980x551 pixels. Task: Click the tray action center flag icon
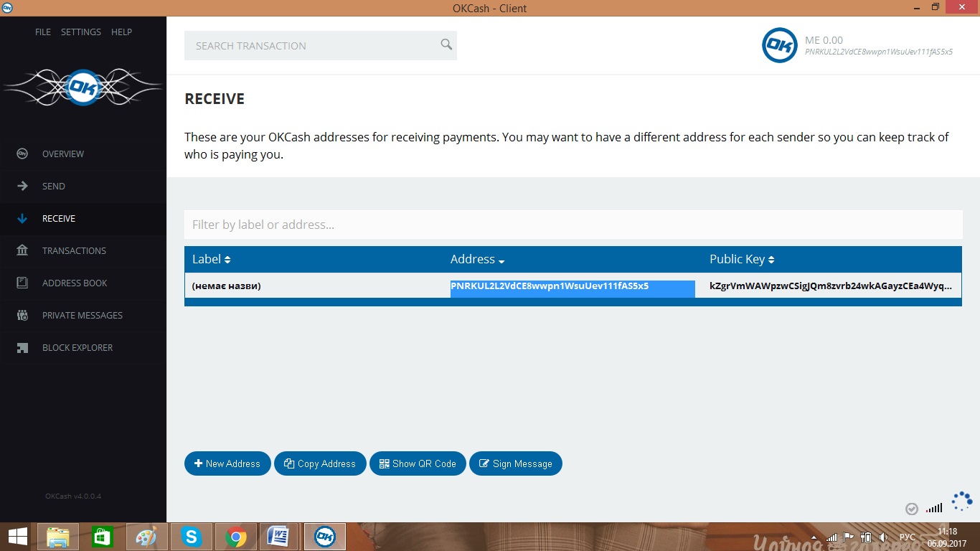click(849, 537)
